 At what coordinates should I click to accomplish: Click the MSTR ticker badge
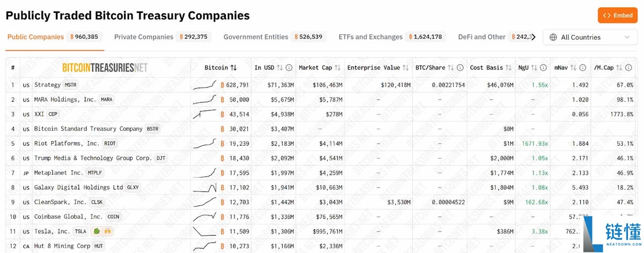[71, 85]
